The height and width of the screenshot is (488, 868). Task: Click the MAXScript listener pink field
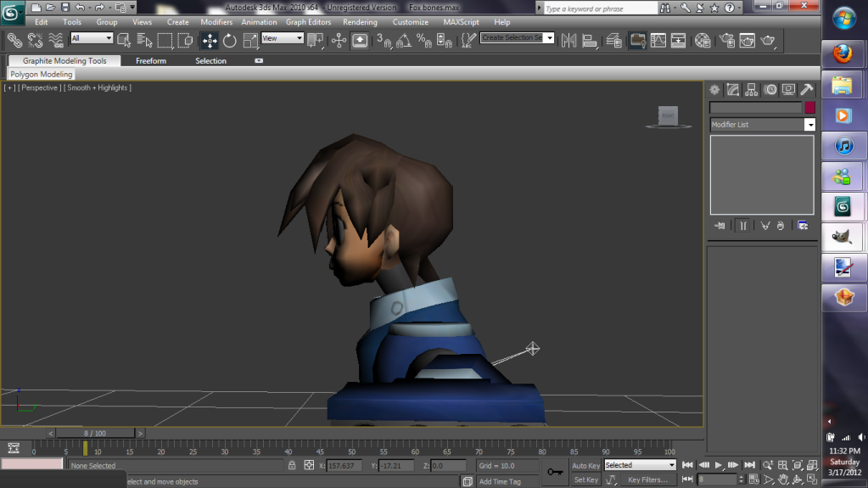click(32, 464)
